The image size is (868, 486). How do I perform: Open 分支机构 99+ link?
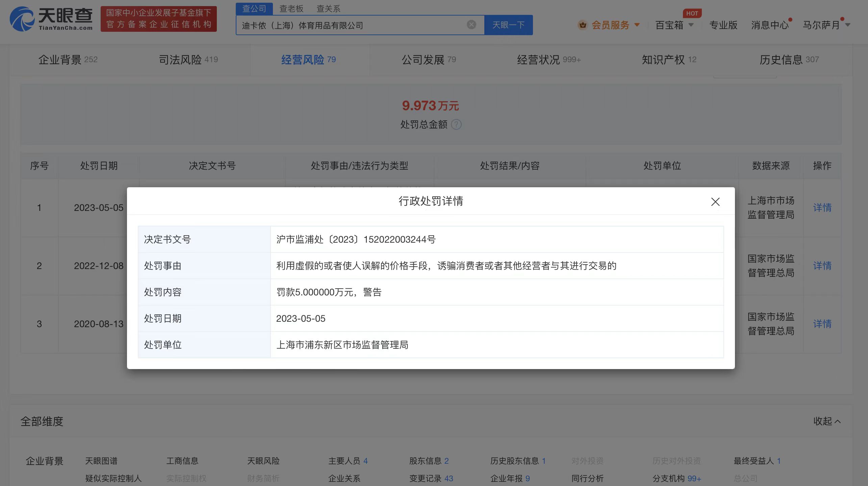[677, 478]
